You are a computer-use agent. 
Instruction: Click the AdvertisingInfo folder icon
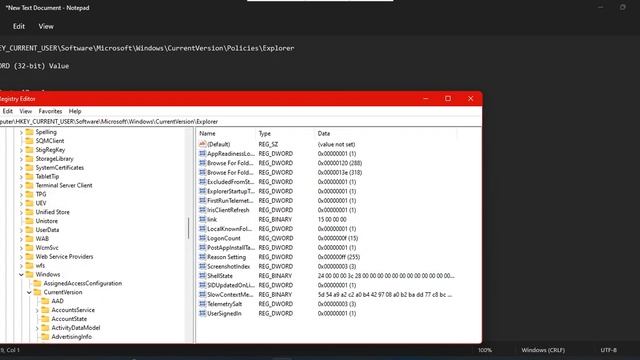[x=45, y=337]
